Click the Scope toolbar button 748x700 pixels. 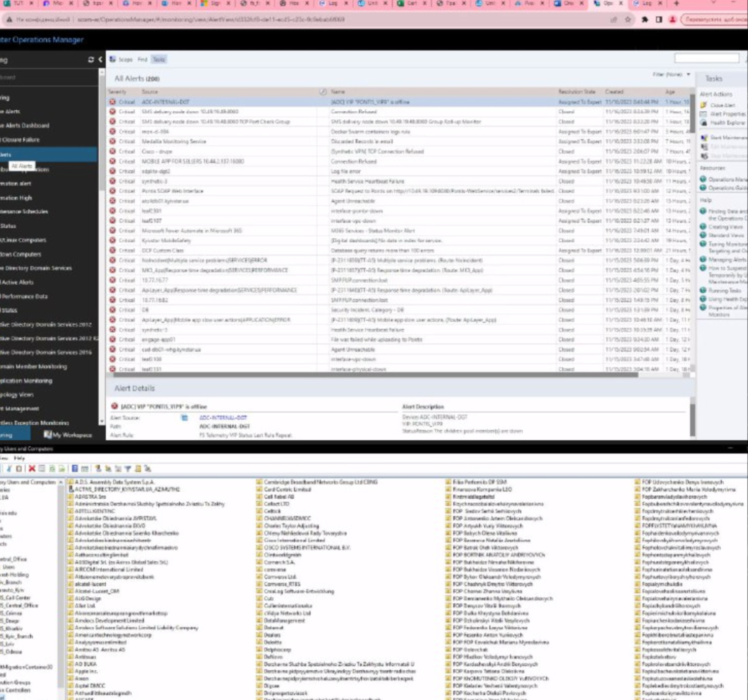pyautogui.click(x=121, y=59)
